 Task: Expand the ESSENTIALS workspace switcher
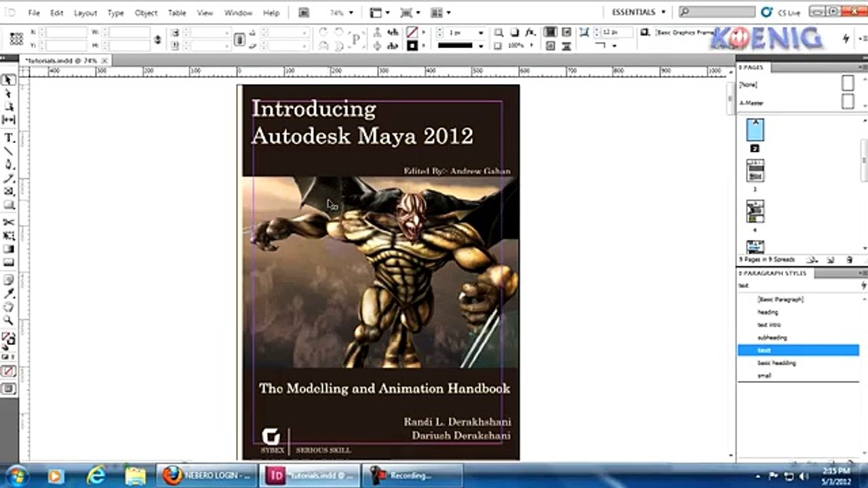(638, 12)
